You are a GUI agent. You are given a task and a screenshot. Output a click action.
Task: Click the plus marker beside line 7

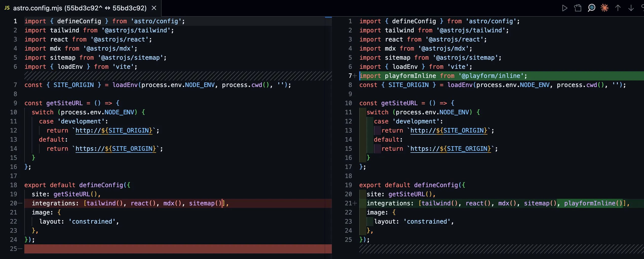pyautogui.click(x=355, y=76)
